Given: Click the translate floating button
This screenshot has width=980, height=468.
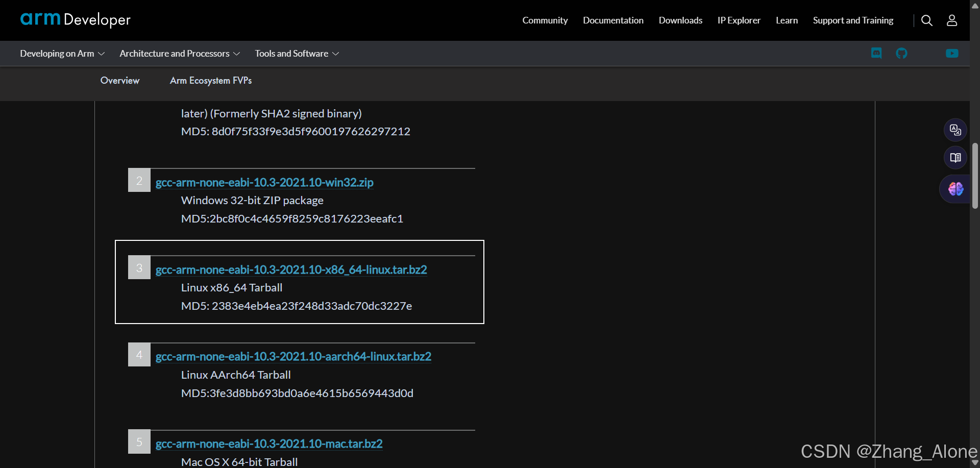Looking at the screenshot, I should pos(955,130).
